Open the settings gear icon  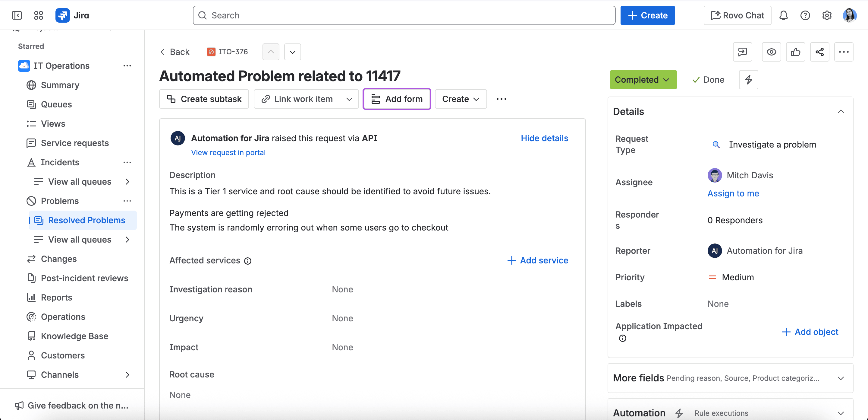826,15
